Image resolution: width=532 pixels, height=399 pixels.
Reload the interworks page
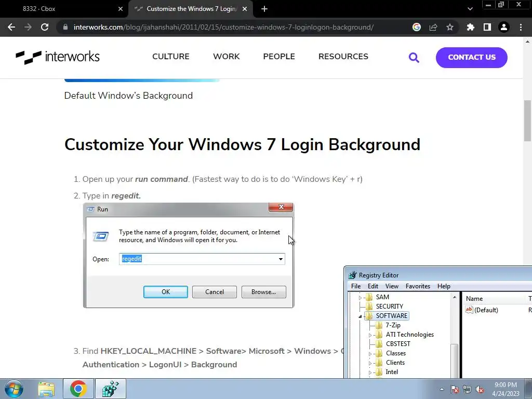coord(45,27)
